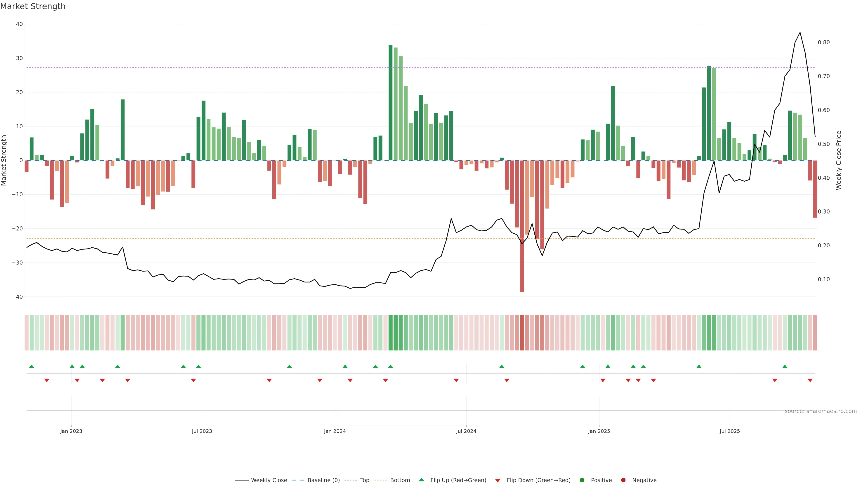Click the source: sharemaestro.com text
The height and width of the screenshot is (488, 868).
point(821,411)
